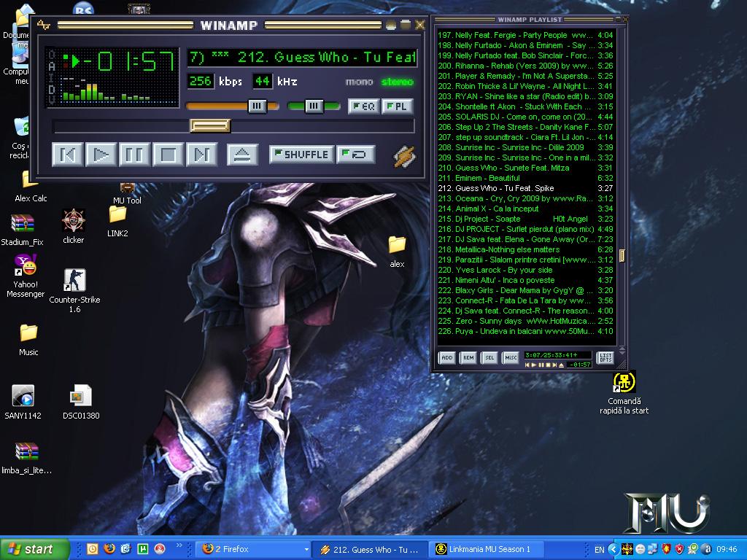747x560 pixels.
Task: Select the Music folder icon
Action: click(28, 340)
